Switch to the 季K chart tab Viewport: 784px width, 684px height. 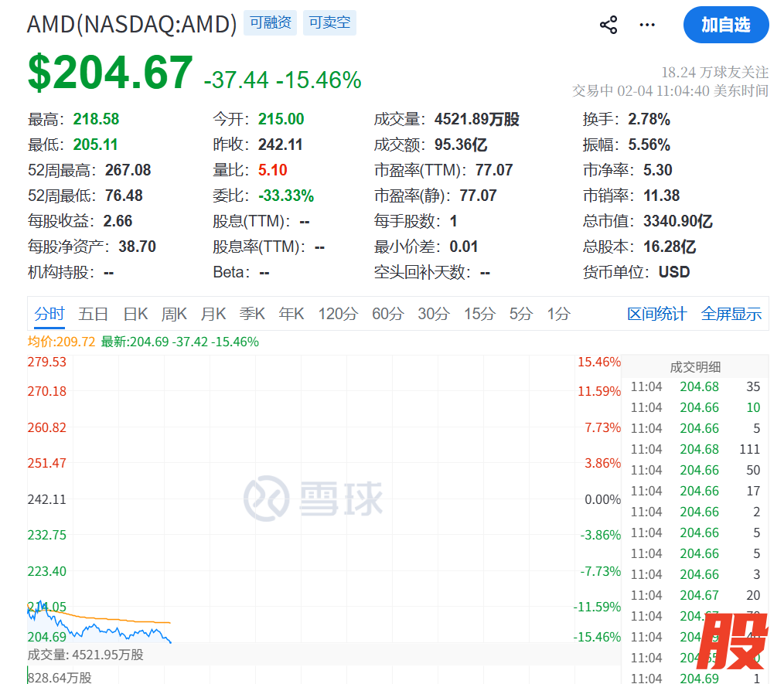(x=252, y=314)
